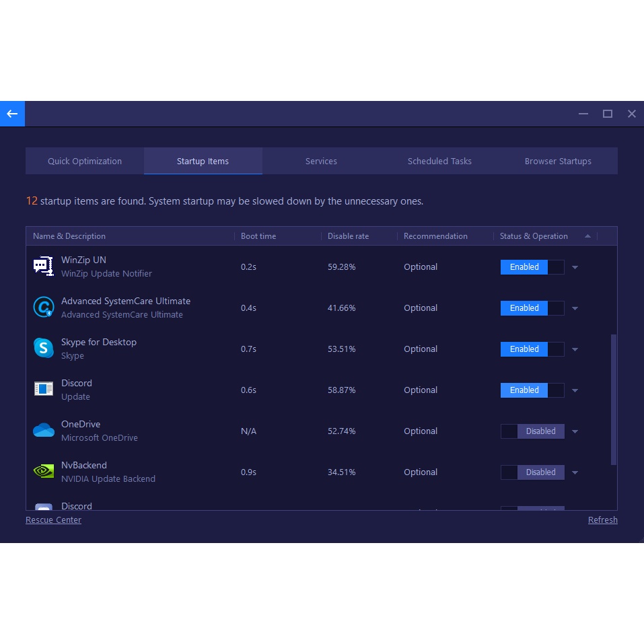Click the Skype for Desktop icon
Viewport: 644px width, 644px height.
click(44, 349)
